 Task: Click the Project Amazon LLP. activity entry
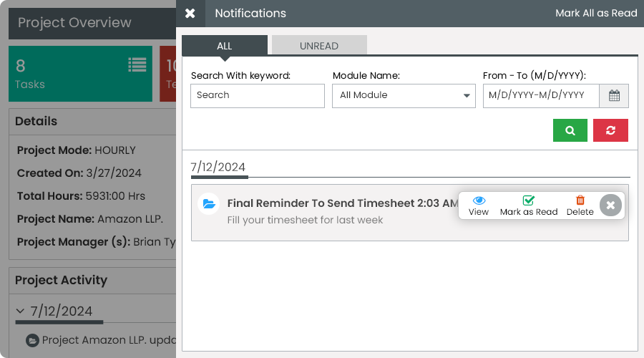[109, 340]
